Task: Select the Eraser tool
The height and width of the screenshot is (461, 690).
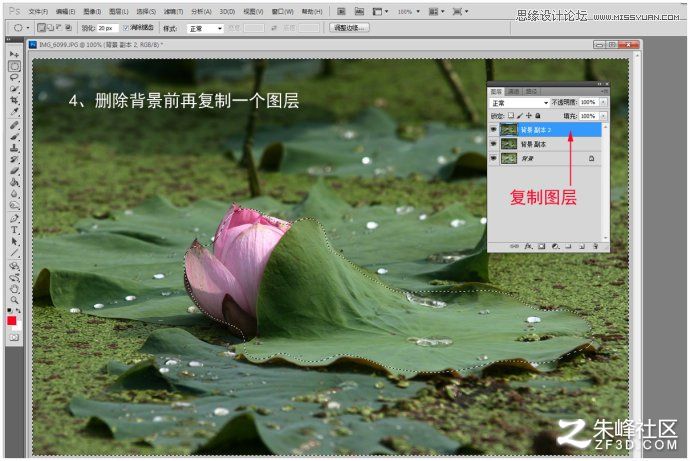Action: 14,171
